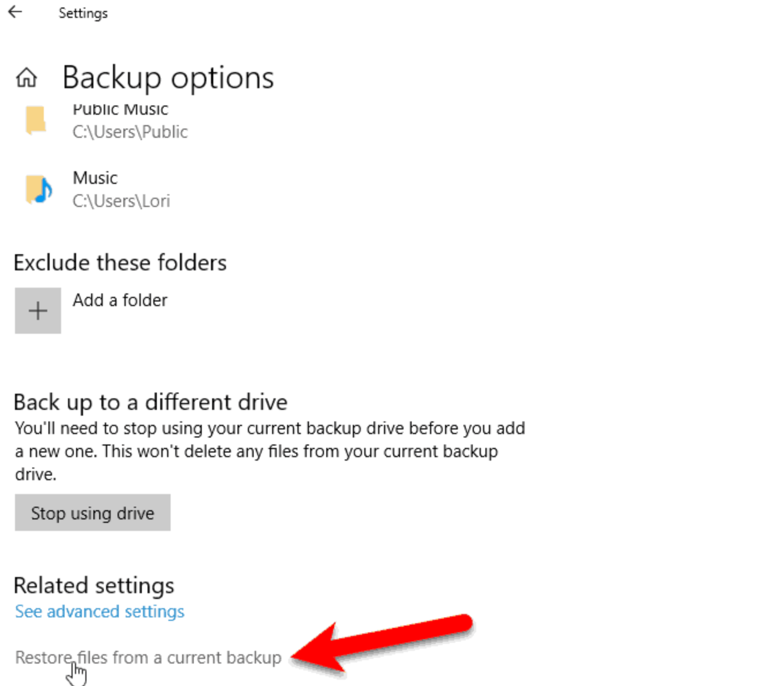Click the Exclude these folders heading
The image size is (784, 686).
tap(120, 262)
